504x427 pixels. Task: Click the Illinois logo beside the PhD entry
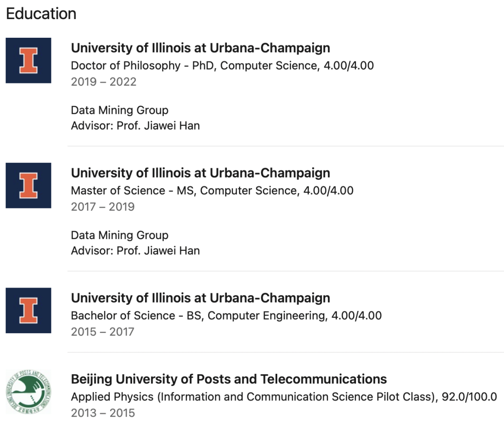[28, 61]
